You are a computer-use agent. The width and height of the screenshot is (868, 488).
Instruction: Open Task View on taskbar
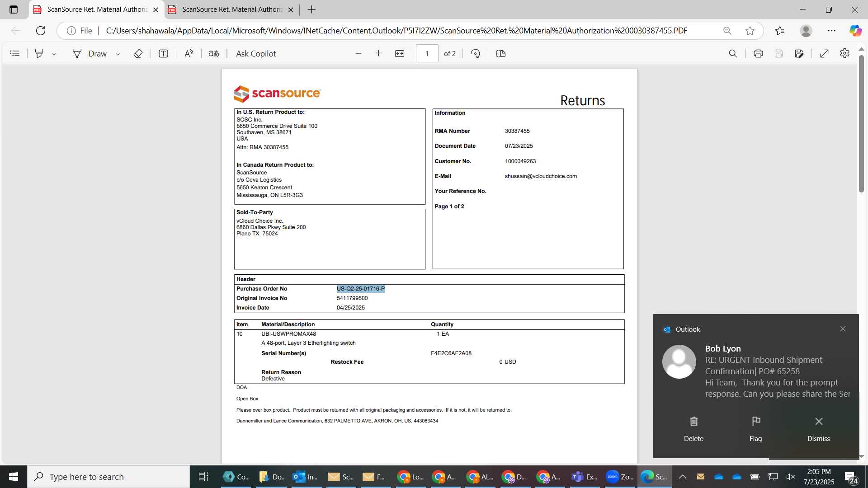click(x=203, y=477)
